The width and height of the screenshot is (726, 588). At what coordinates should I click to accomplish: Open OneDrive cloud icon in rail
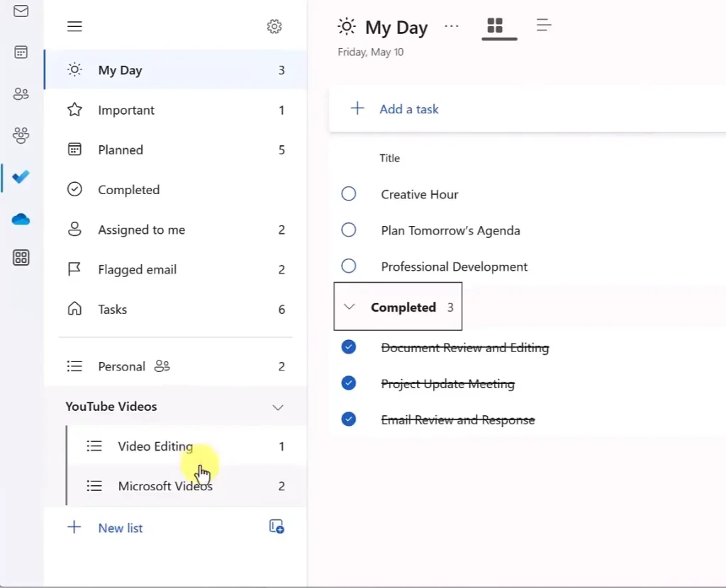tap(21, 220)
